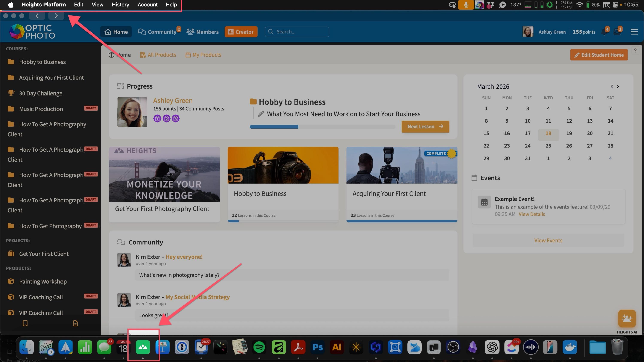Open 30 Day Challenge in sidebar

click(x=41, y=94)
